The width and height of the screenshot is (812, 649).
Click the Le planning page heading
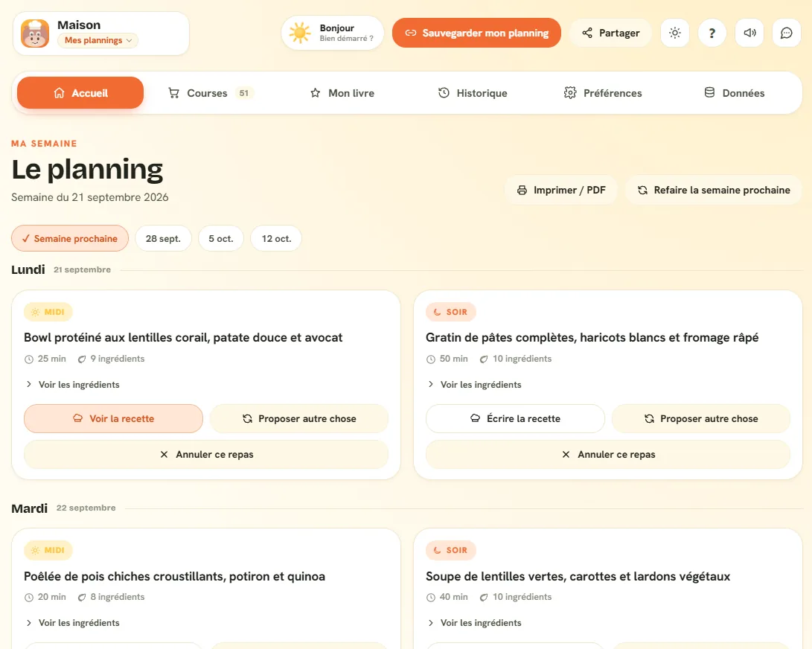point(87,170)
